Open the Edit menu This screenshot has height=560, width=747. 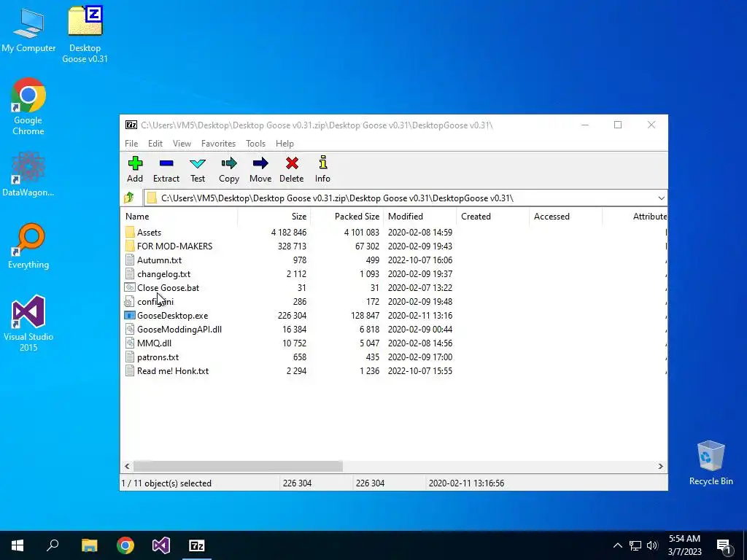pyautogui.click(x=155, y=144)
